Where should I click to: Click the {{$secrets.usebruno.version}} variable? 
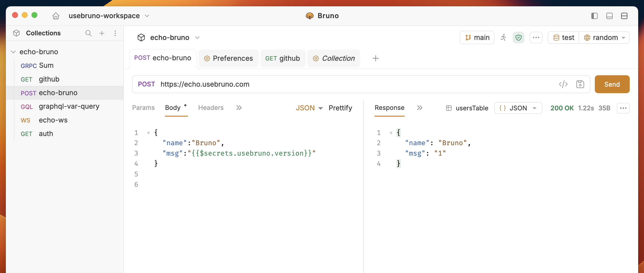coord(252,153)
